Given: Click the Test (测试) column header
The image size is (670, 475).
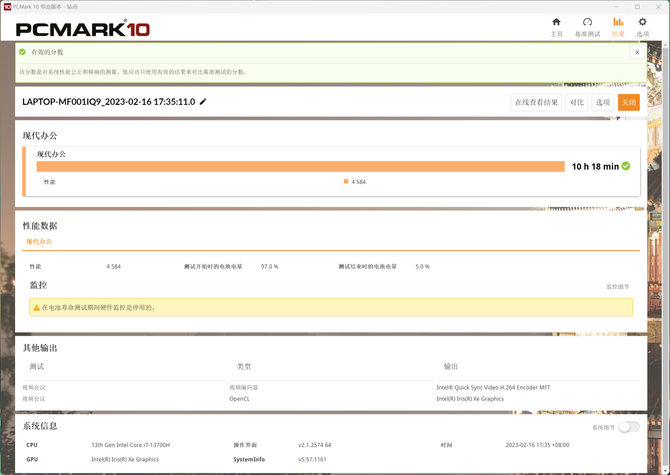Looking at the screenshot, I should 37,367.
